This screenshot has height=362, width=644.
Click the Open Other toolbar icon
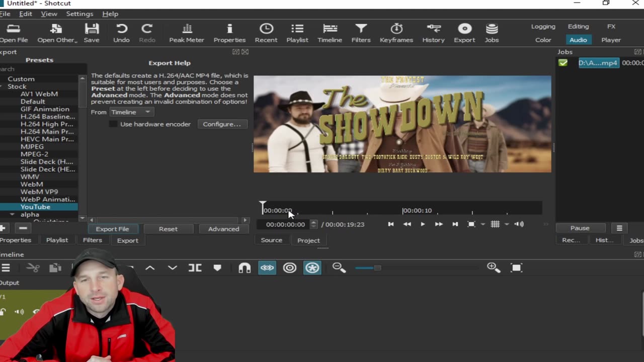click(56, 33)
